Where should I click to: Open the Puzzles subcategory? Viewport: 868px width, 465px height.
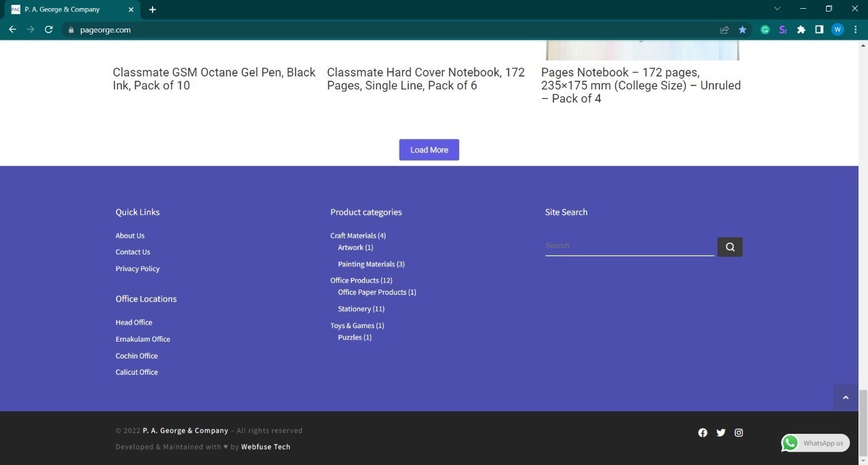click(x=350, y=338)
